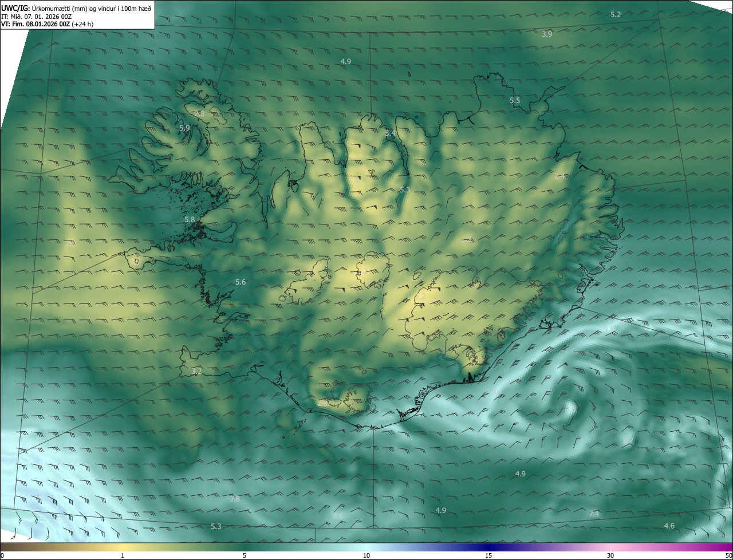Image resolution: width=733 pixels, height=560 pixels.
Task: Click the 5.6 value label on the map
Action: click(x=241, y=282)
